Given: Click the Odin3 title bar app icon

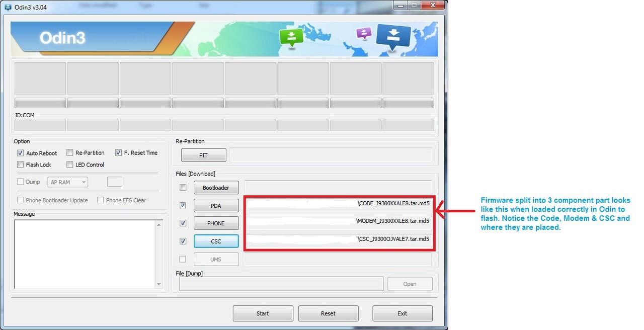Looking at the screenshot, I should [8, 7].
